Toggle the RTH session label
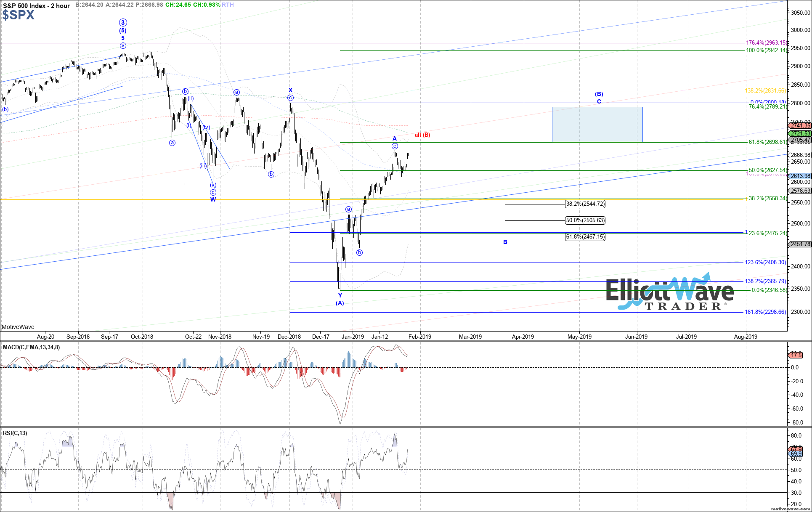This screenshot has height=512, width=812. (x=228, y=5)
